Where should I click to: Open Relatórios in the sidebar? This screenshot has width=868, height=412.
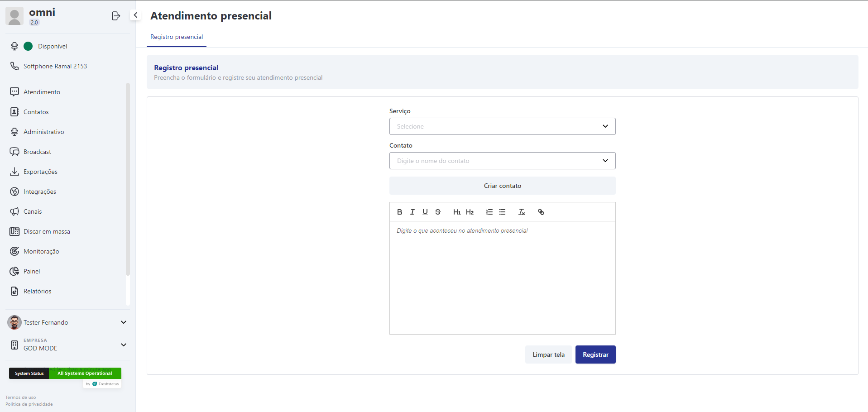click(38, 291)
